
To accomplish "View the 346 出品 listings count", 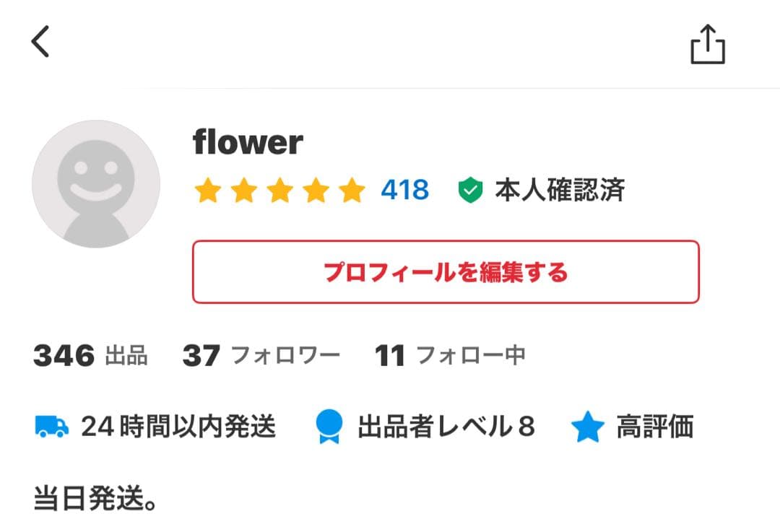I will pos(90,354).
